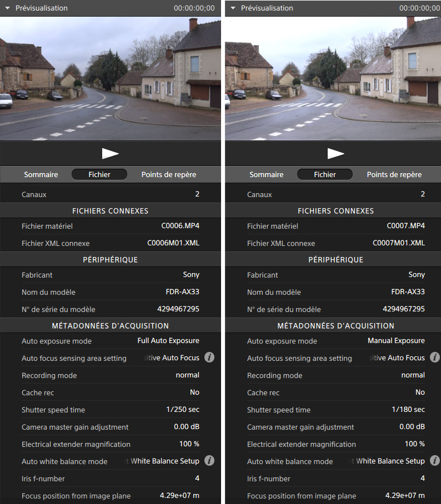441x504 pixels.
Task: Show info for right Auto white balance mode
Action: (435, 461)
